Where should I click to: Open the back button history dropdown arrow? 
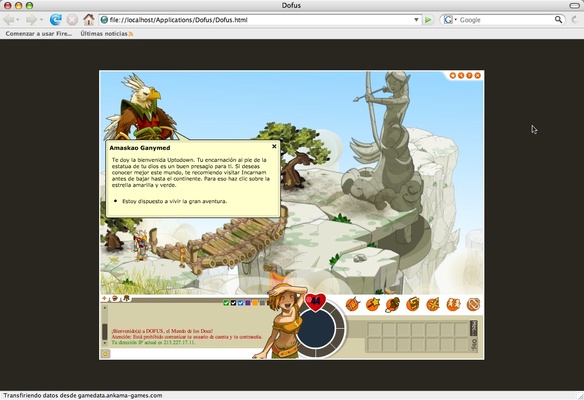[18, 20]
